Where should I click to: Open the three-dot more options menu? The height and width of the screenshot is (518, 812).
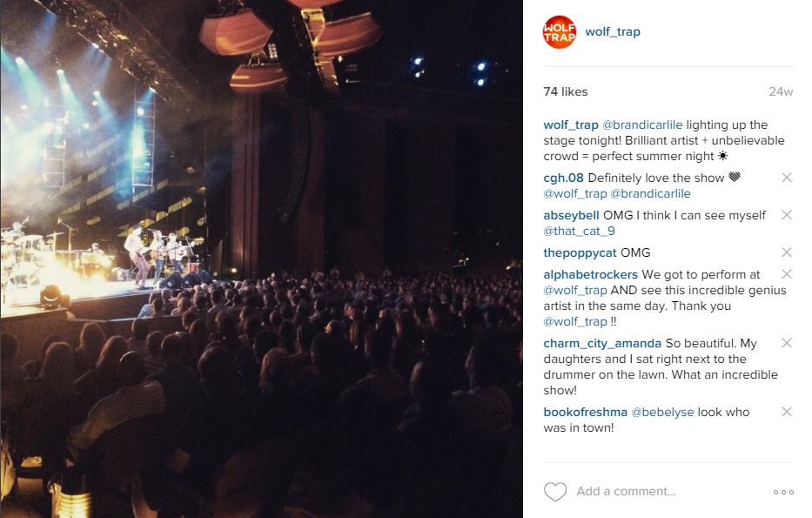[783, 492]
